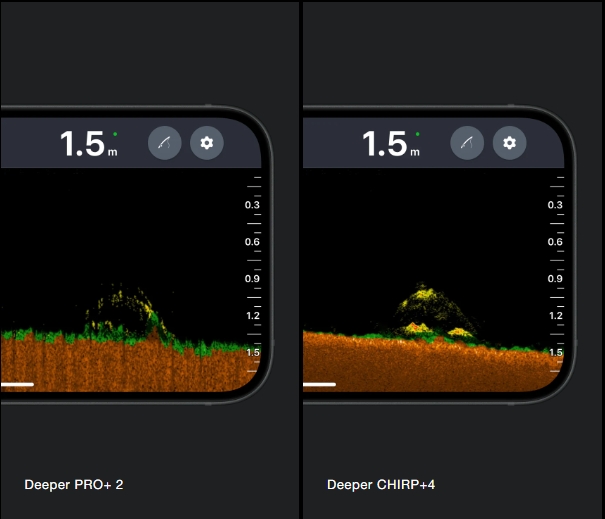
Task: Click the 0.9 scale mark on PRO+ 2
Action: coord(252,279)
